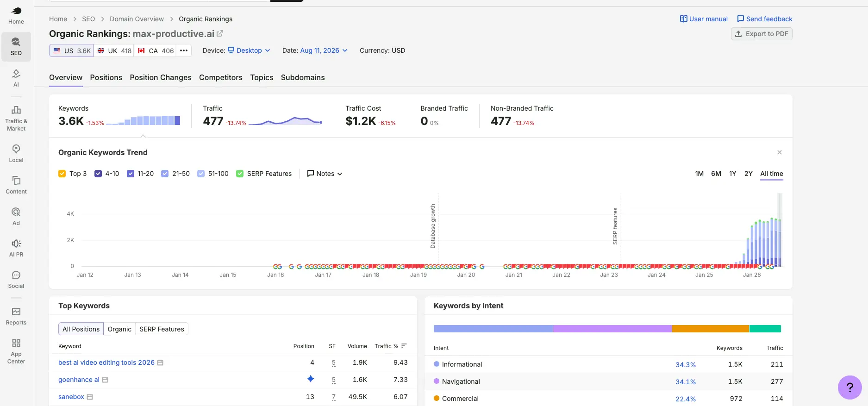Toggle the Top 3 checkbox

[x=62, y=174]
